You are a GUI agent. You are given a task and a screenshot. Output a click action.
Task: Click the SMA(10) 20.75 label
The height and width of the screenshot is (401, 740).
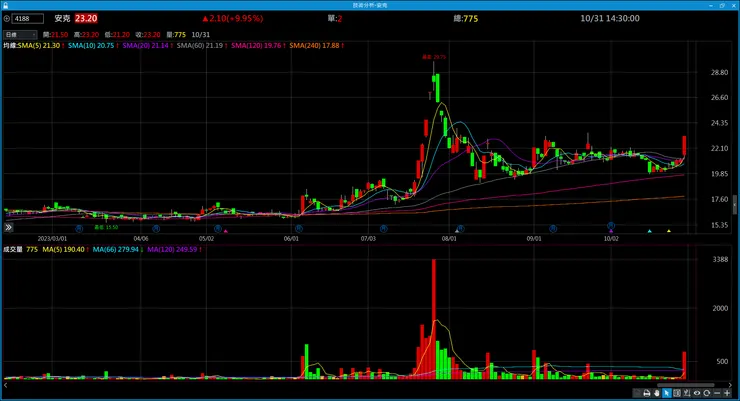93,46
